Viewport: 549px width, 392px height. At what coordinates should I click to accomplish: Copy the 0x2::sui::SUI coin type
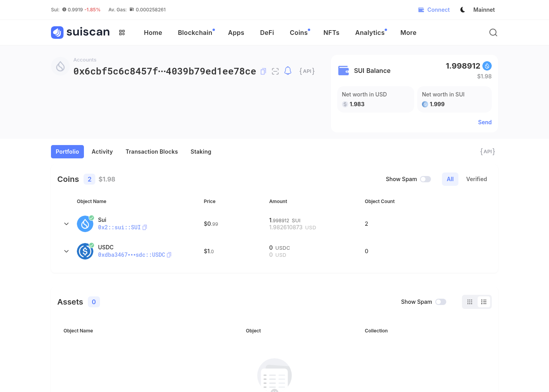(145, 227)
